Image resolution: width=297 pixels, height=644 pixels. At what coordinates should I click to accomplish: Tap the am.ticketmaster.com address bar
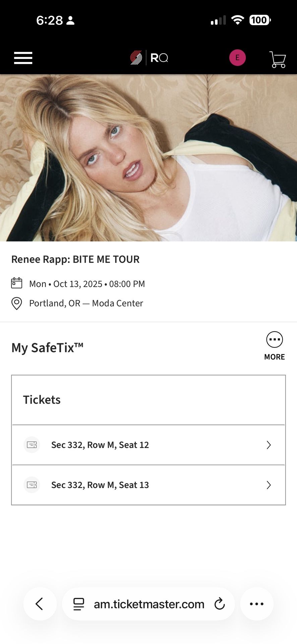(149, 604)
